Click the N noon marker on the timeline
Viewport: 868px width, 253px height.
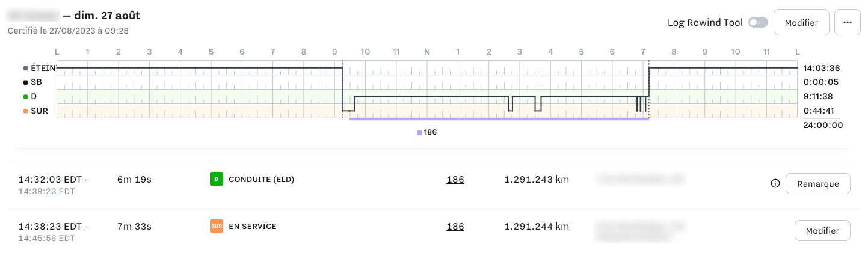point(426,52)
